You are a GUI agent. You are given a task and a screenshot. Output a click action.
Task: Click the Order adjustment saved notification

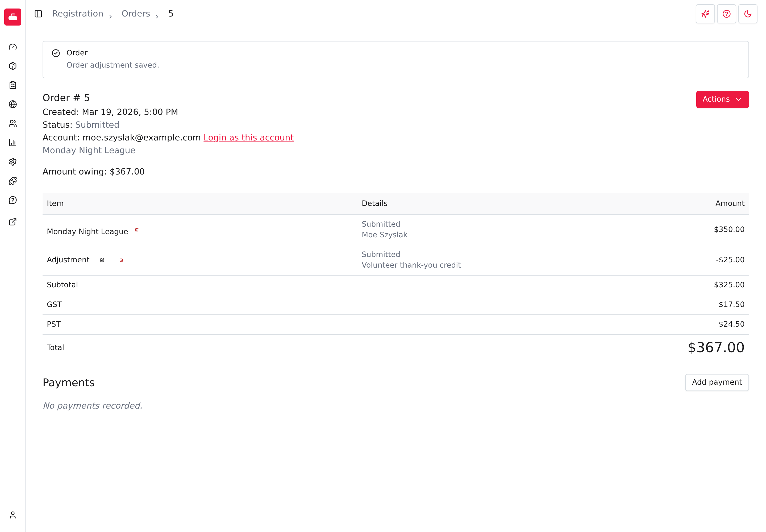396,60
